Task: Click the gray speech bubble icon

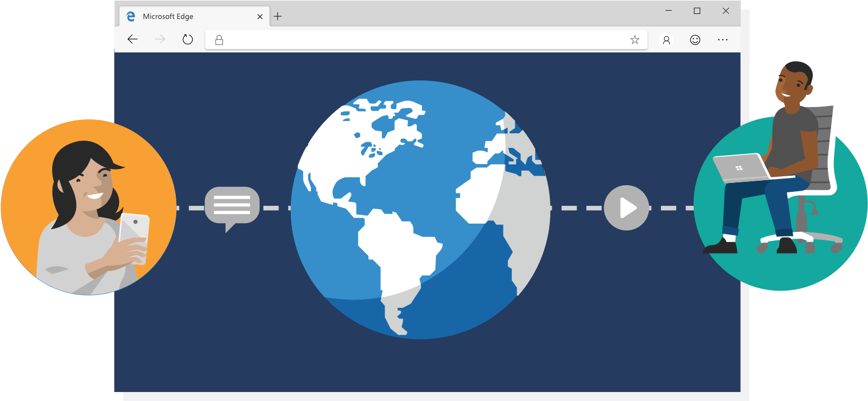Action: 232,206
